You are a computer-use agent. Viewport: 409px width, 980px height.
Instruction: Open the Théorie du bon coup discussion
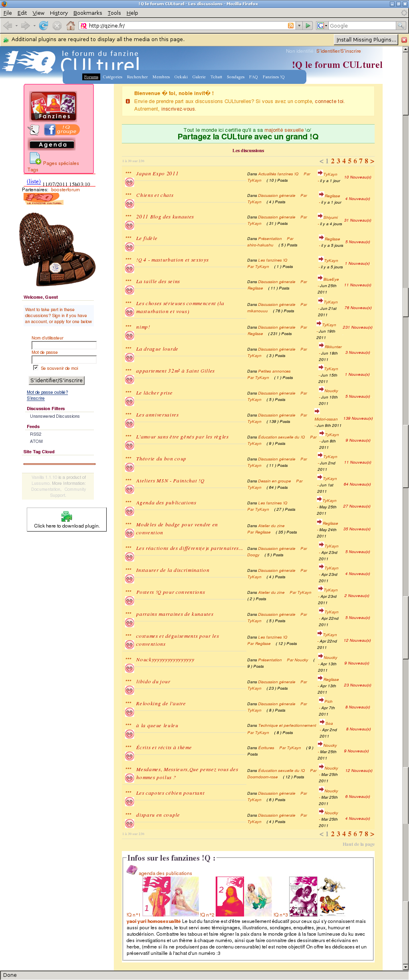(x=161, y=459)
